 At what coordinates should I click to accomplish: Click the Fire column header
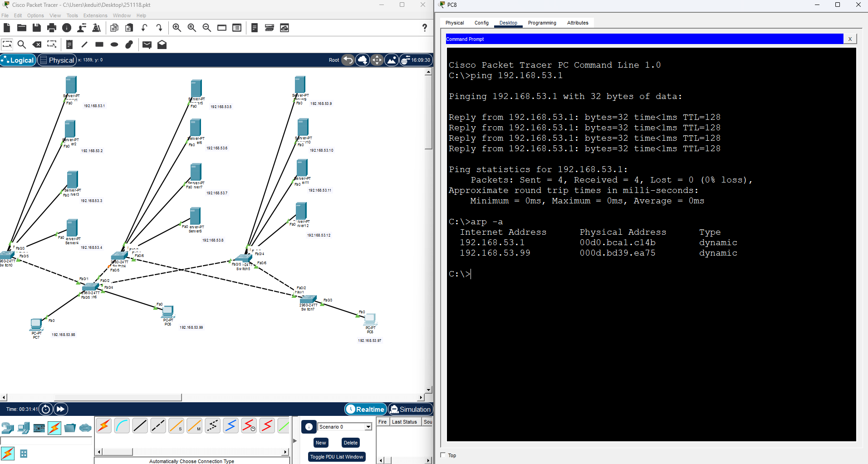[383, 422]
